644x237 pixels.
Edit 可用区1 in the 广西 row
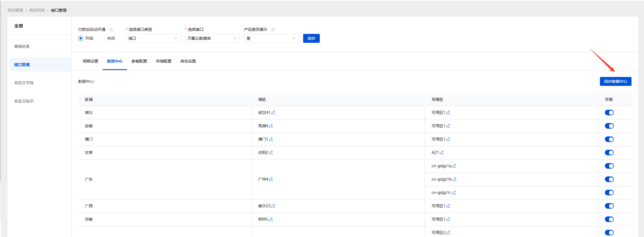tap(448, 206)
